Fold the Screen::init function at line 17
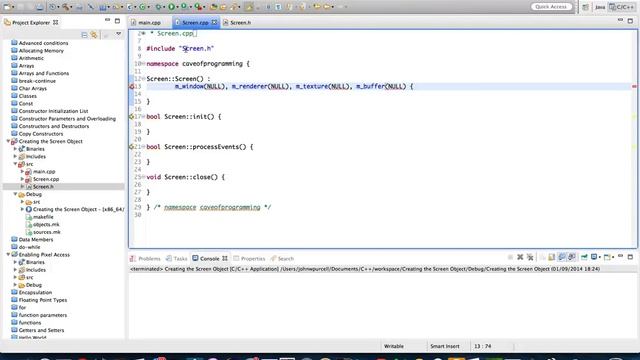 click(x=143, y=117)
